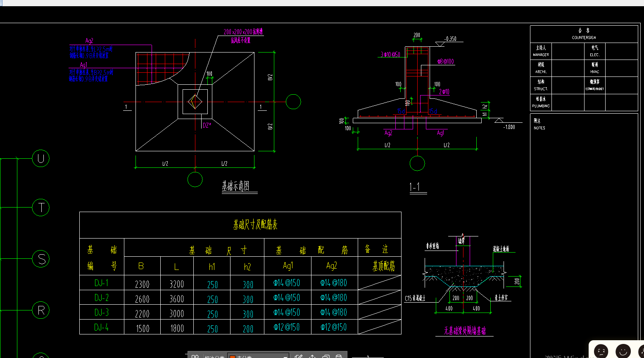Click the title 无基础梁处隔墙基础
This screenshot has width=644, height=358.
click(x=465, y=331)
